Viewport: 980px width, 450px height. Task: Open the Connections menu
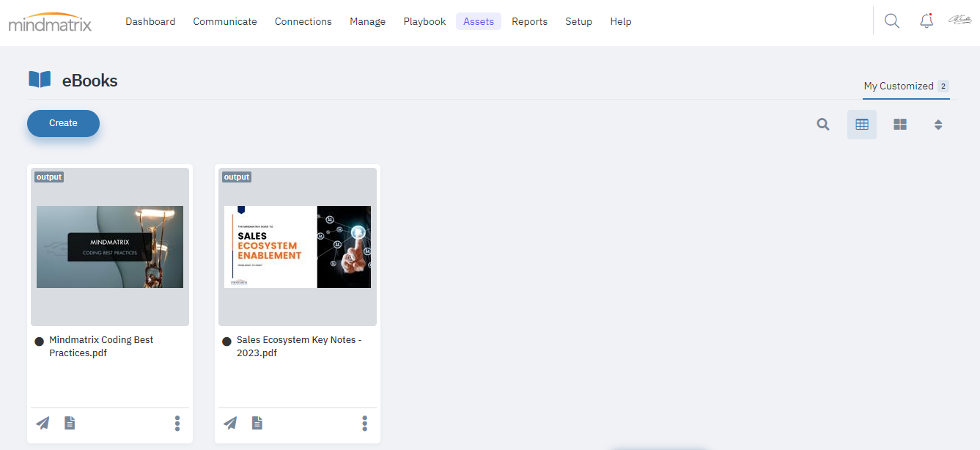[303, 21]
